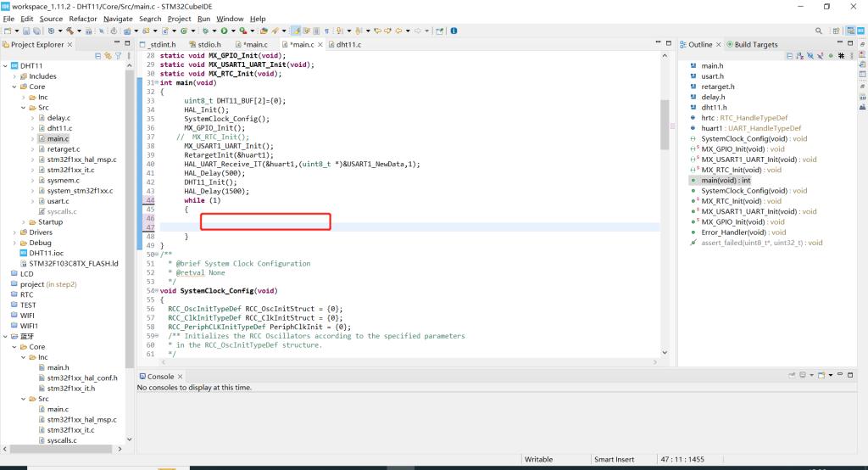
Task: Toggle alphabetical Sort in Outline view
Action: [800, 55]
